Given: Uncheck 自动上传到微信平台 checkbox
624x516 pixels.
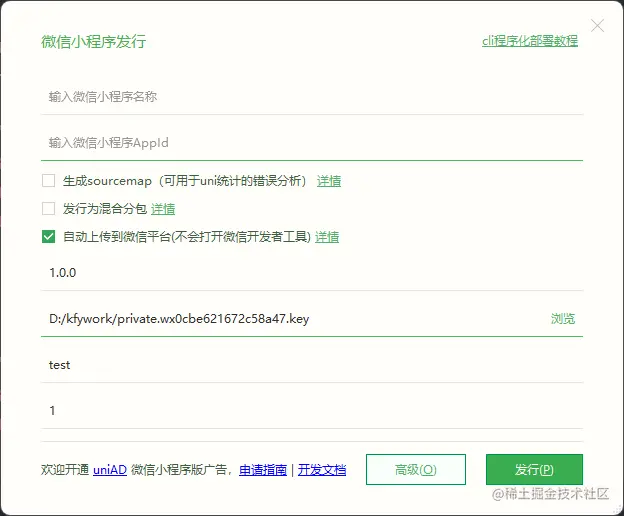Looking at the screenshot, I should tap(49, 237).
